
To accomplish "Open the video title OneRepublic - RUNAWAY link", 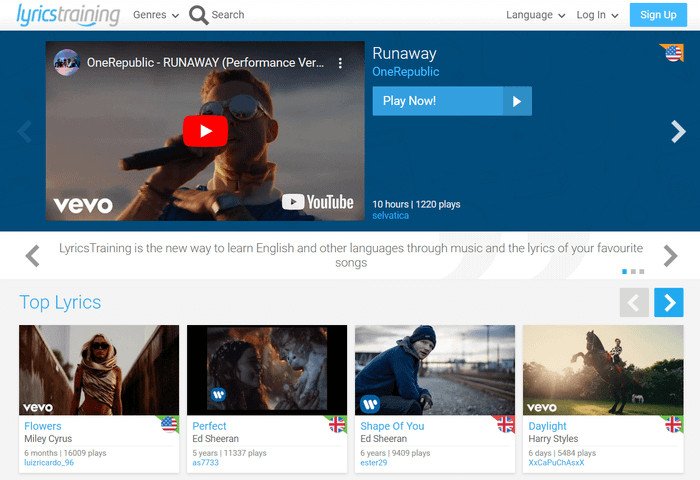I will click(205, 63).
